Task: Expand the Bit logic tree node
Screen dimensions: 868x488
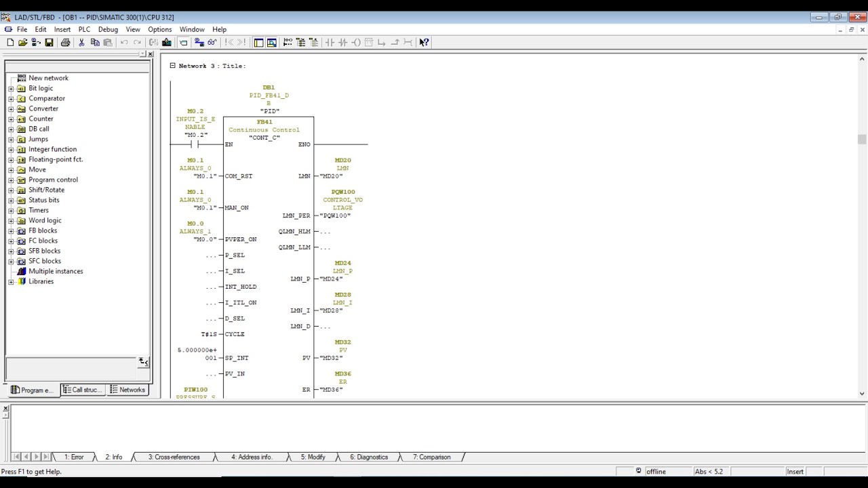Action: [11, 88]
